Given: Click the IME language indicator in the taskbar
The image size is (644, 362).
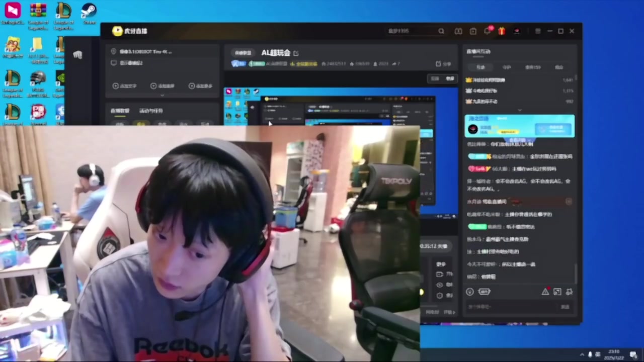Looking at the screenshot, I should click(598, 354).
